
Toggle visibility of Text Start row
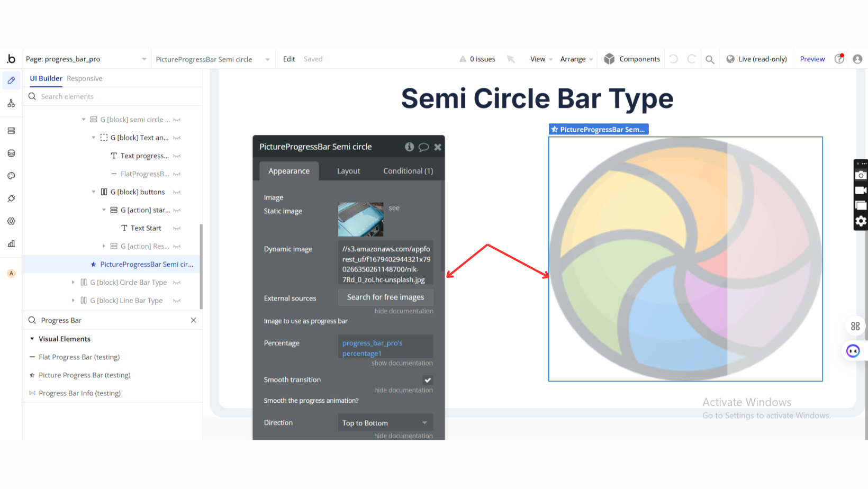[x=177, y=228]
